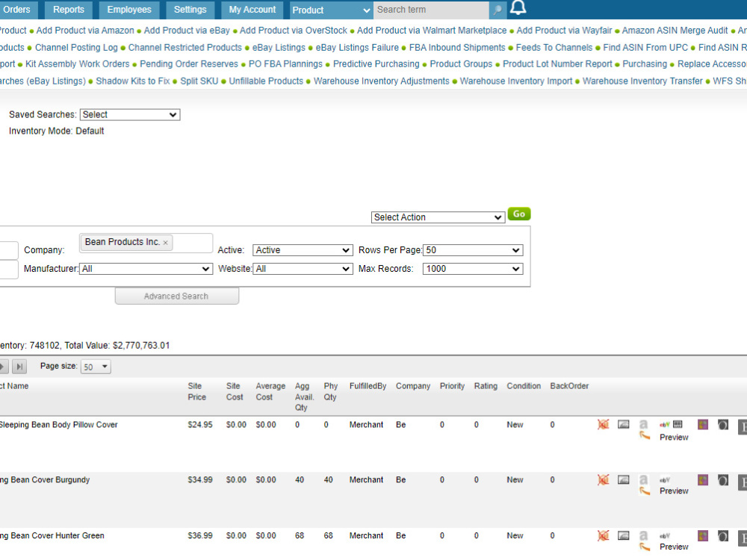Click image icon in Hunter Green row
Image resolution: width=747 pixels, height=560 pixels.
click(623, 535)
